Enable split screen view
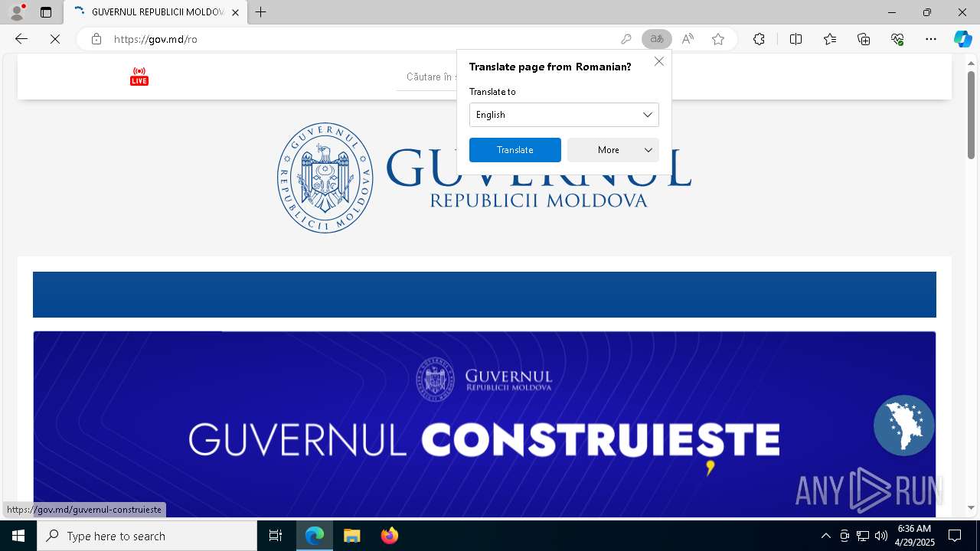This screenshot has height=551, width=980. [x=795, y=39]
